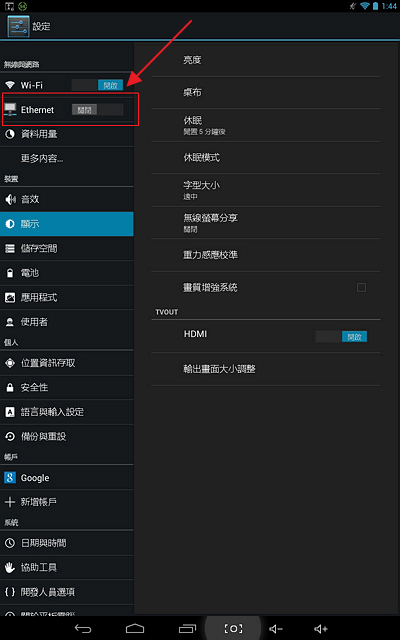Tap the Home navigation button
Image resolution: width=400 pixels, height=640 pixels.
click(135, 628)
